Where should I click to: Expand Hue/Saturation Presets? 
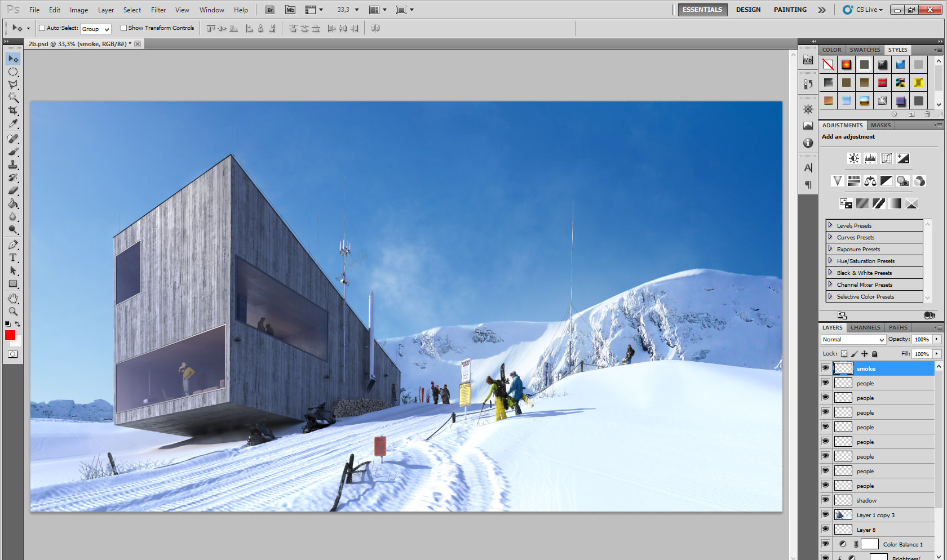coord(830,261)
